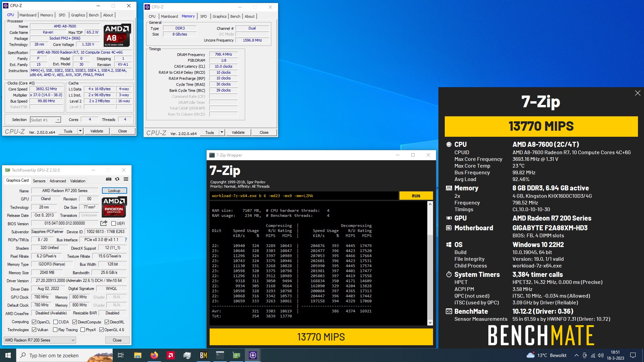
Task: Open Task View from the taskbar
Action: (x=121, y=355)
